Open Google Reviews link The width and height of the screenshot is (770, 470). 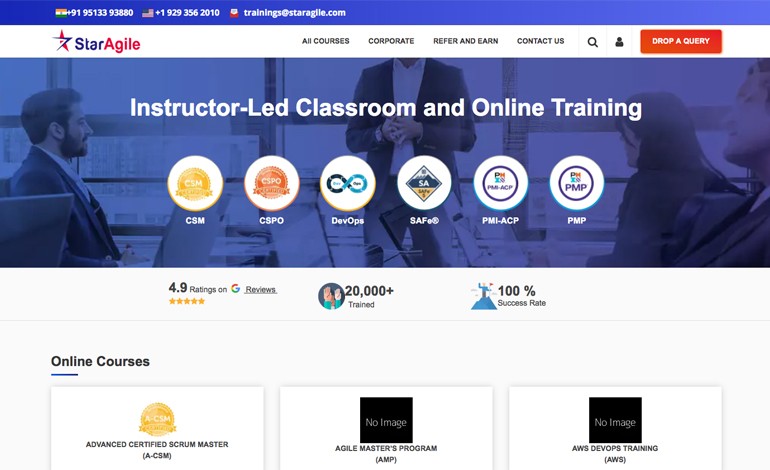pos(261,290)
